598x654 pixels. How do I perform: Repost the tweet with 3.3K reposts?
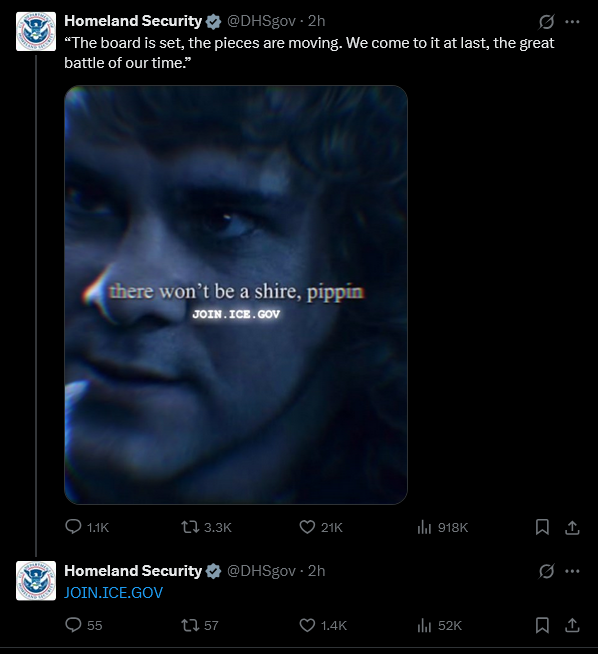coord(206,527)
